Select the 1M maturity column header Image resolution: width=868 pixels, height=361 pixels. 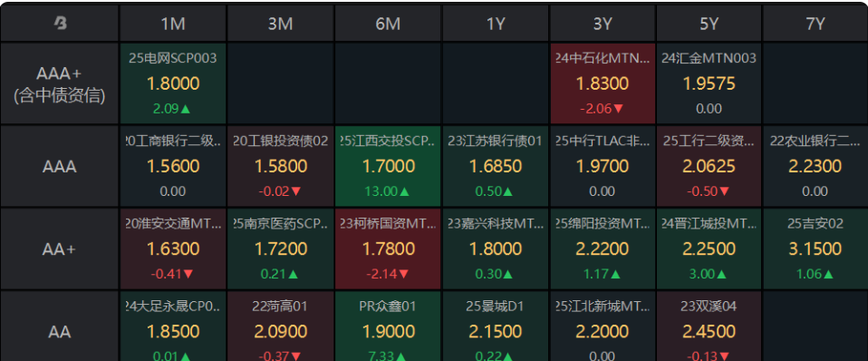pyautogui.click(x=173, y=24)
